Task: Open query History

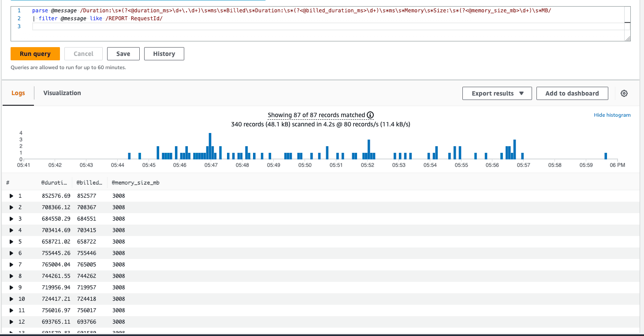Action: coord(164,54)
